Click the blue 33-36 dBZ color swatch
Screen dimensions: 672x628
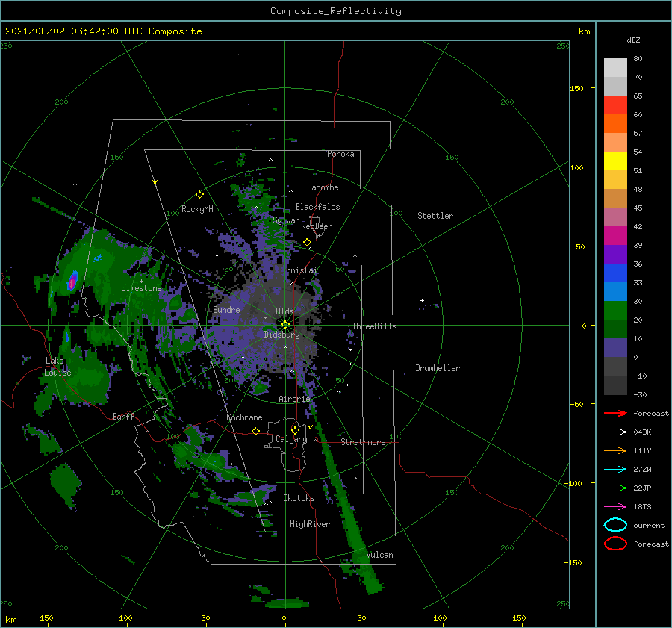pos(615,273)
